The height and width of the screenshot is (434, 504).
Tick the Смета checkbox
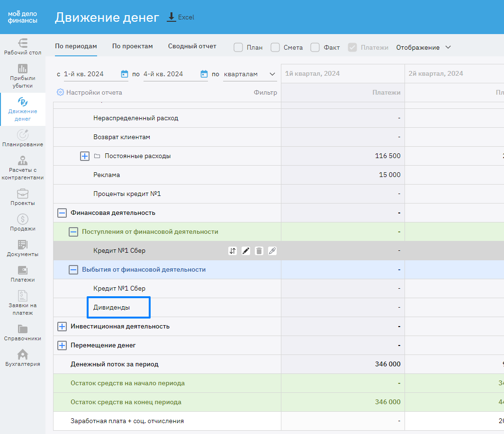(275, 47)
